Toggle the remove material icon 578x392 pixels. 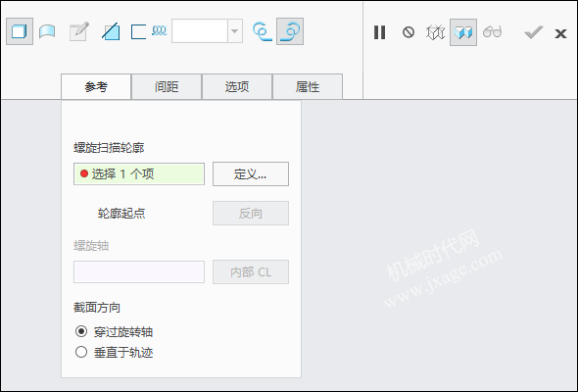[111, 31]
